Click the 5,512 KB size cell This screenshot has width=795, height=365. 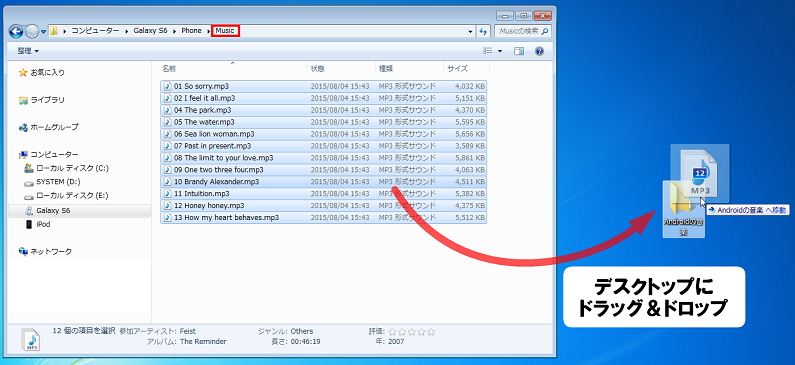tap(469, 217)
